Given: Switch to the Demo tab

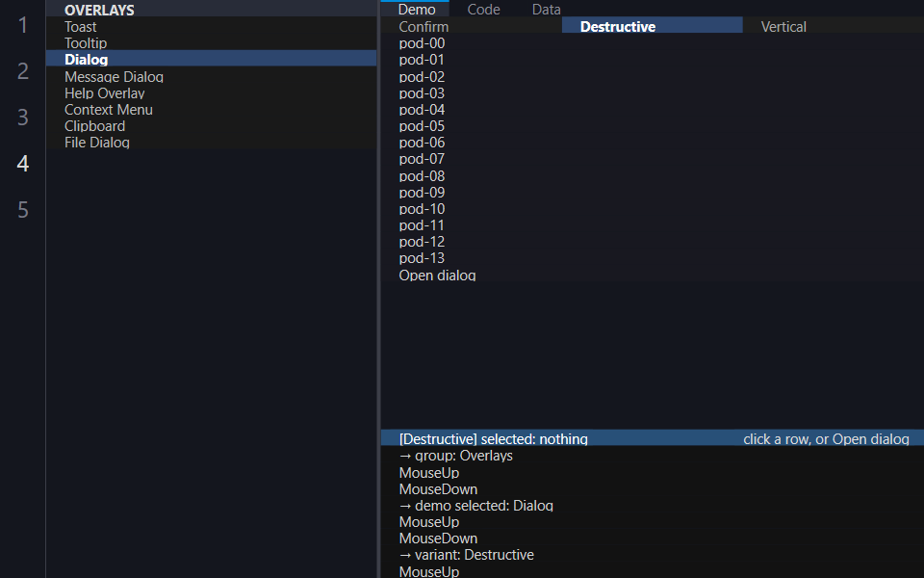Looking at the screenshot, I should [x=417, y=9].
